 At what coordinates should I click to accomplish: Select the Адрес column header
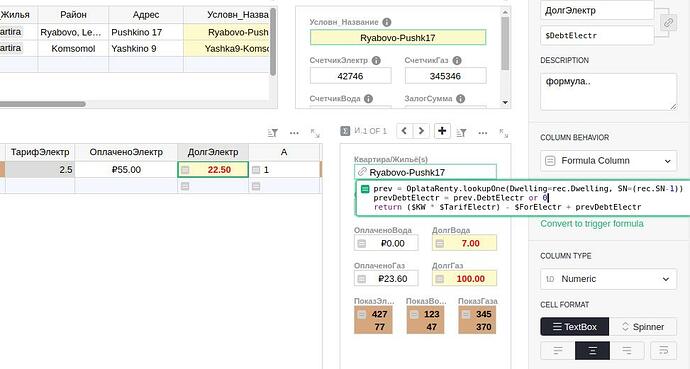(x=146, y=15)
